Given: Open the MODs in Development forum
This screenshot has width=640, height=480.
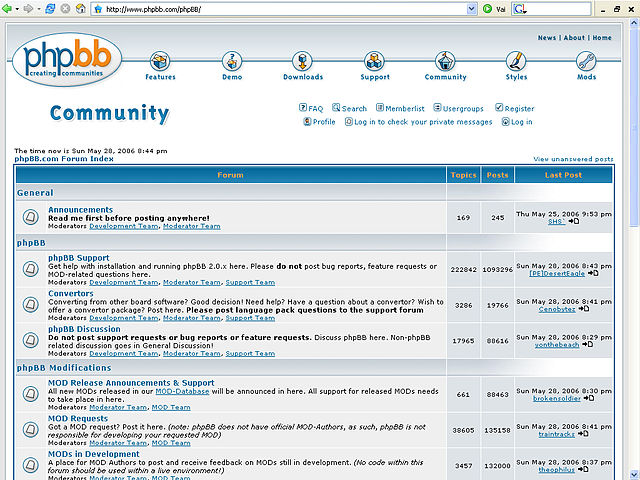Looking at the screenshot, I should [94, 454].
